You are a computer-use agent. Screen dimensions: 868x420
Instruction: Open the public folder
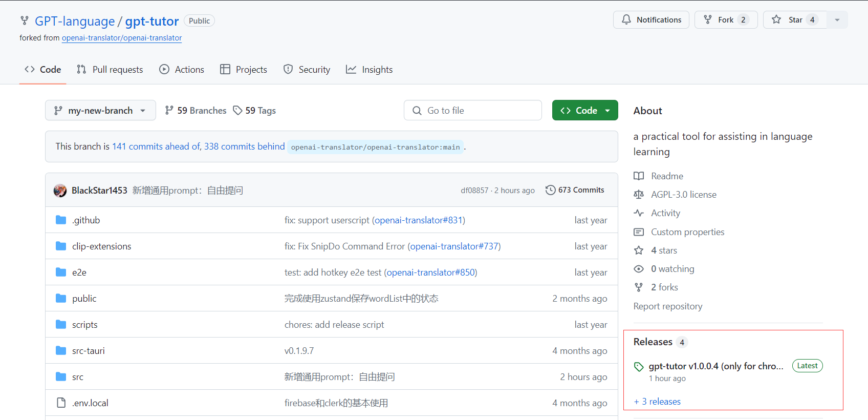84,299
